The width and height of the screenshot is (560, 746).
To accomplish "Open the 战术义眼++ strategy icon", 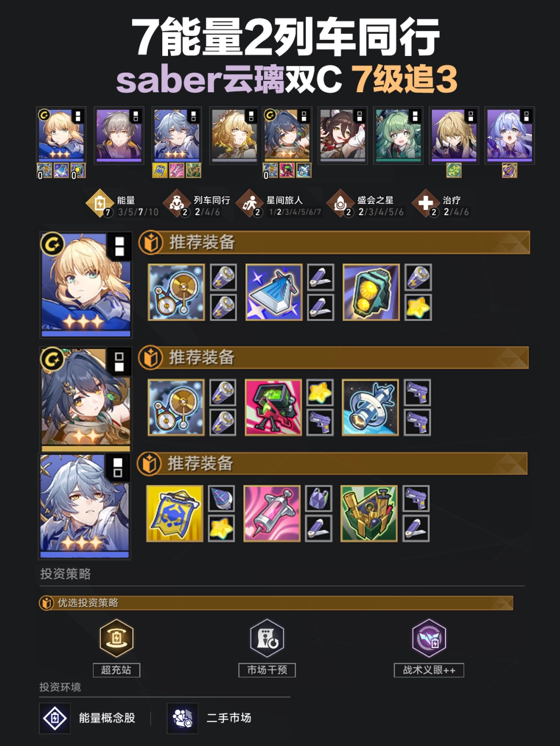I will click(429, 638).
